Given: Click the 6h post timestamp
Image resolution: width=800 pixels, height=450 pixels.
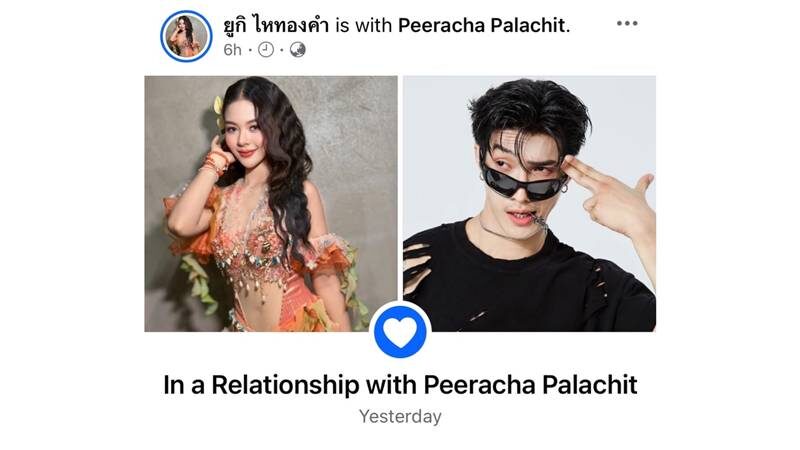Looking at the screenshot, I should point(232,49).
